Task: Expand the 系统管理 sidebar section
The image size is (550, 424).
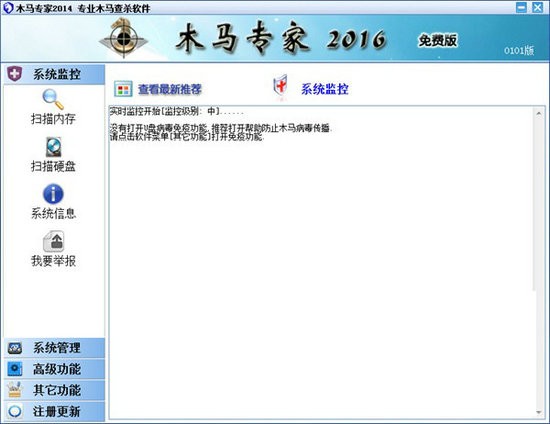Action: point(54,348)
